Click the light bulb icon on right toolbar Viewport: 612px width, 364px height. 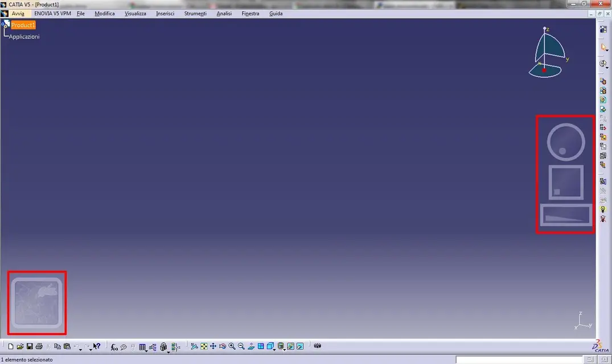[603, 209]
